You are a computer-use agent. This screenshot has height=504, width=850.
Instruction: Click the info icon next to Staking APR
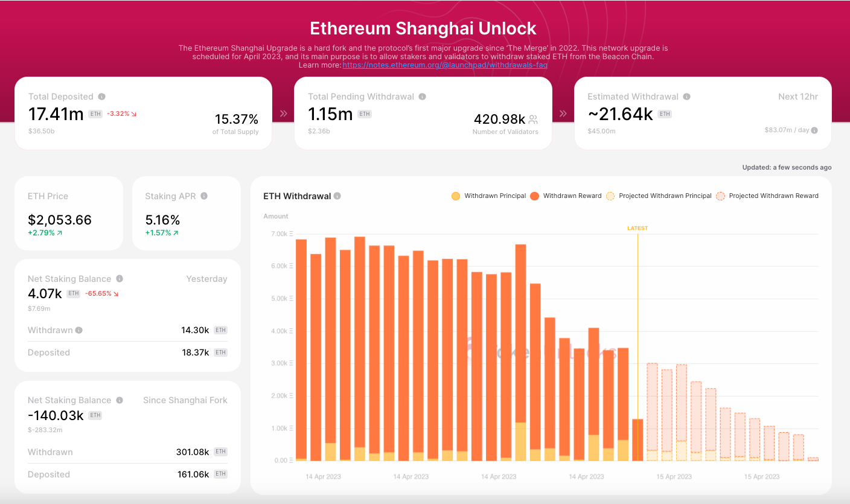point(204,196)
